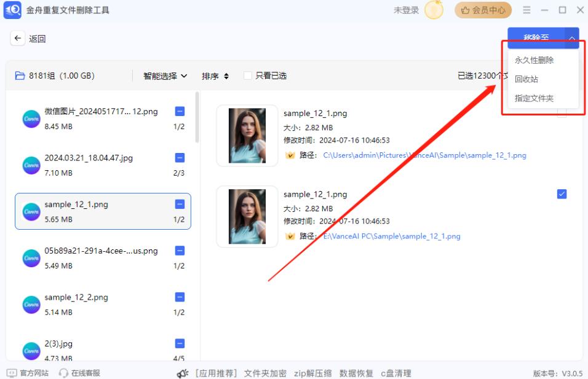
Task: Open 数据恢复 recommended app
Action: pos(356,373)
